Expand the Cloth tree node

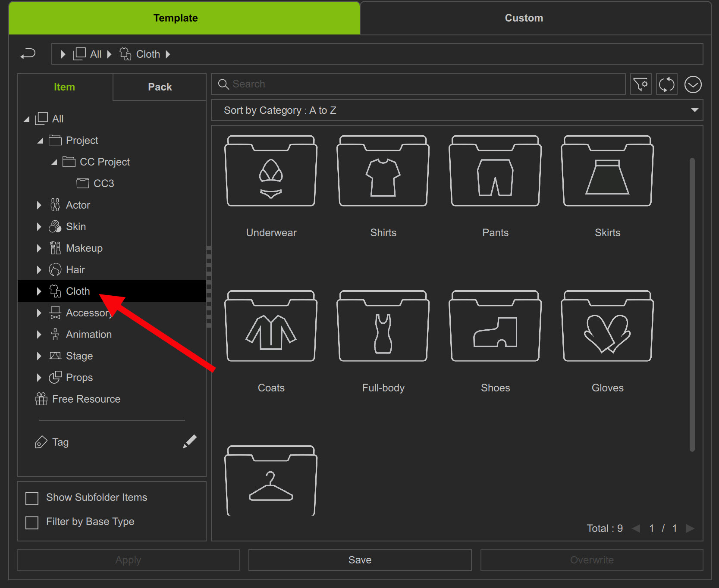[39, 291]
